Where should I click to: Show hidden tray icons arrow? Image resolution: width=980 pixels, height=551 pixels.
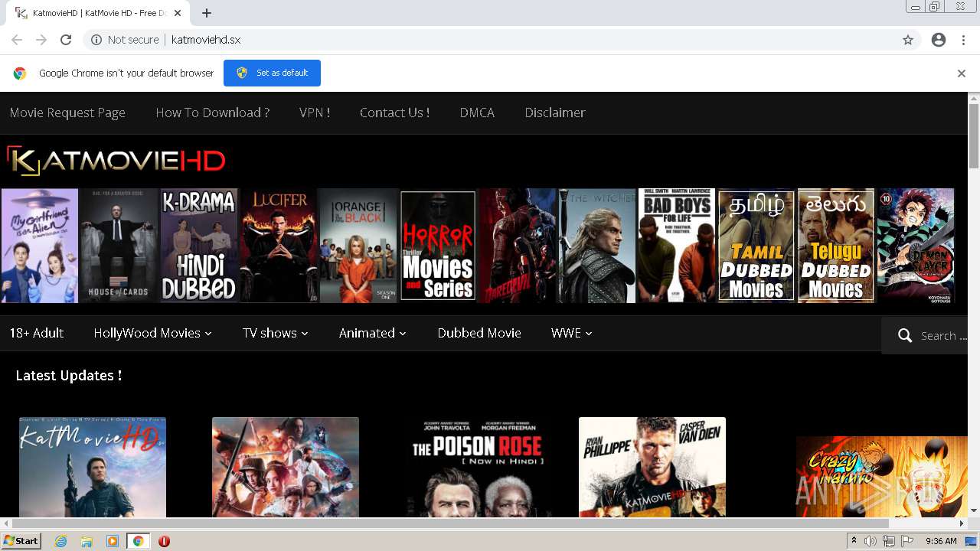[x=854, y=541]
